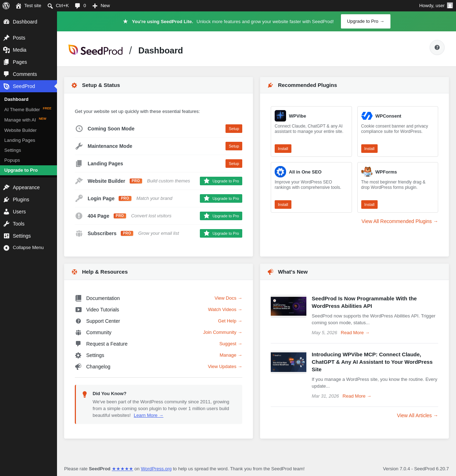This screenshot has width=456, height=476.
Task: Click the user avatar next to Howdy, user
Action: click(x=450, y=6)
